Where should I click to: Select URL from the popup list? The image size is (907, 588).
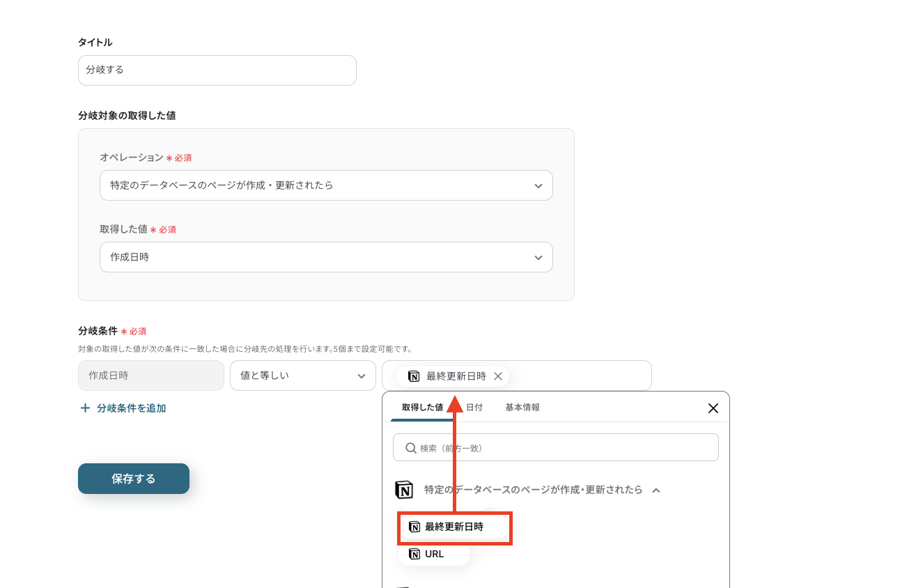click(x=434, y=555)
